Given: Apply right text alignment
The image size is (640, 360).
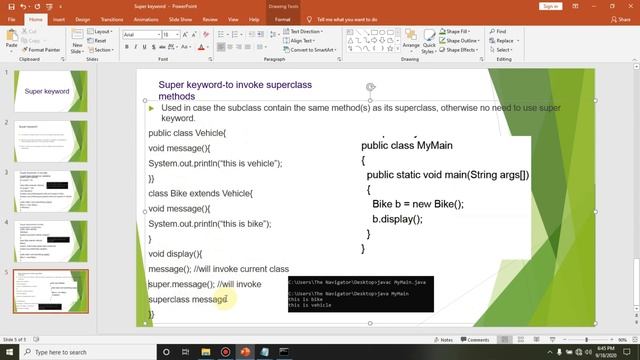Looking at the screenshot, I should (x=239, y=47).
